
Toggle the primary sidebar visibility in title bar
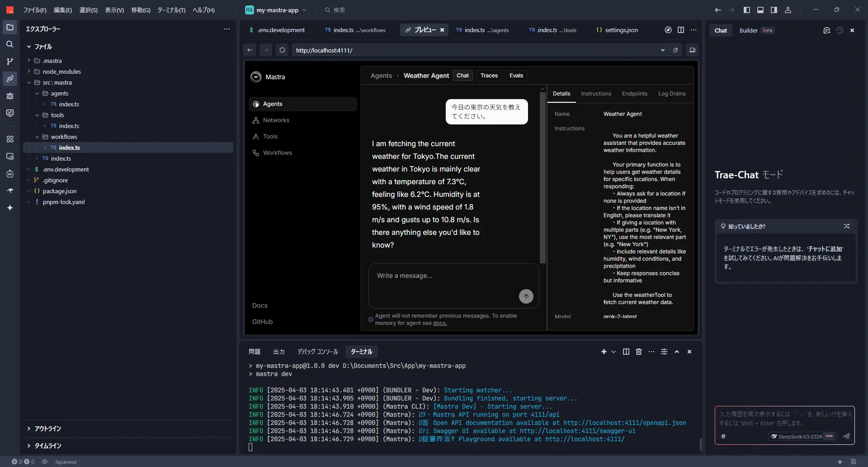click(746, 10)
